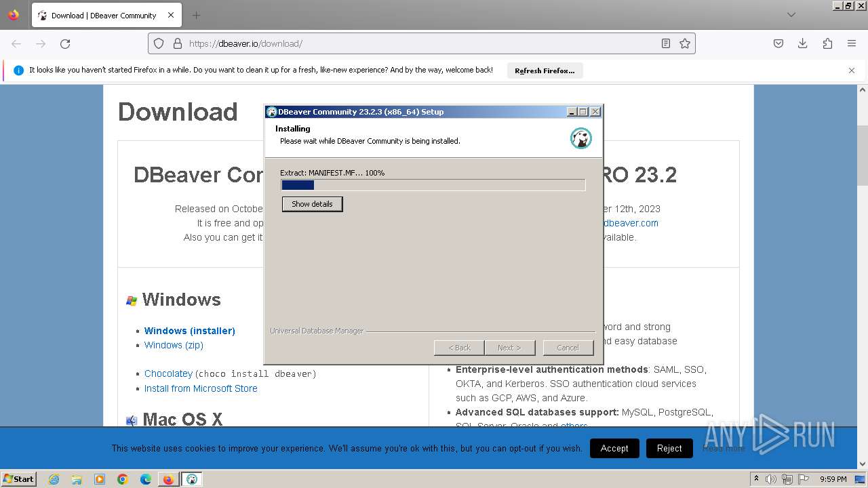Viewport: 868px width, 488px height.
Task: Show hidden tray icons arrow
Action: click(x=756, y=479)
